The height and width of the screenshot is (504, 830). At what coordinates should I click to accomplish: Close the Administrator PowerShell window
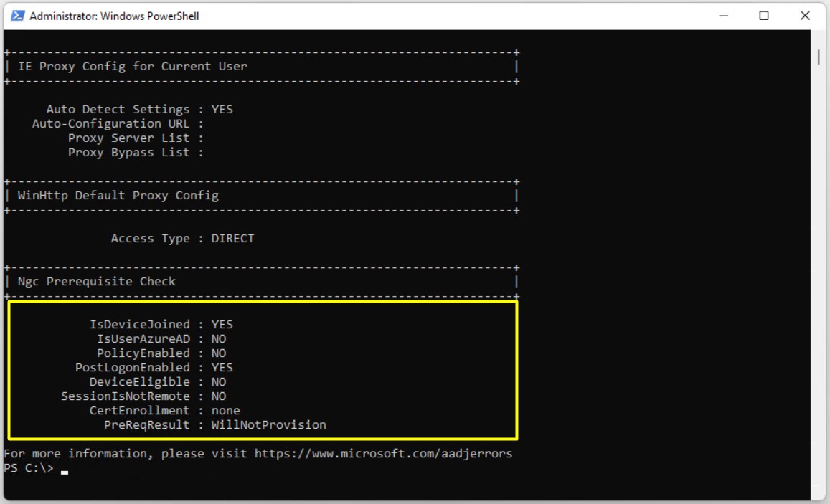tap(805, 16)
